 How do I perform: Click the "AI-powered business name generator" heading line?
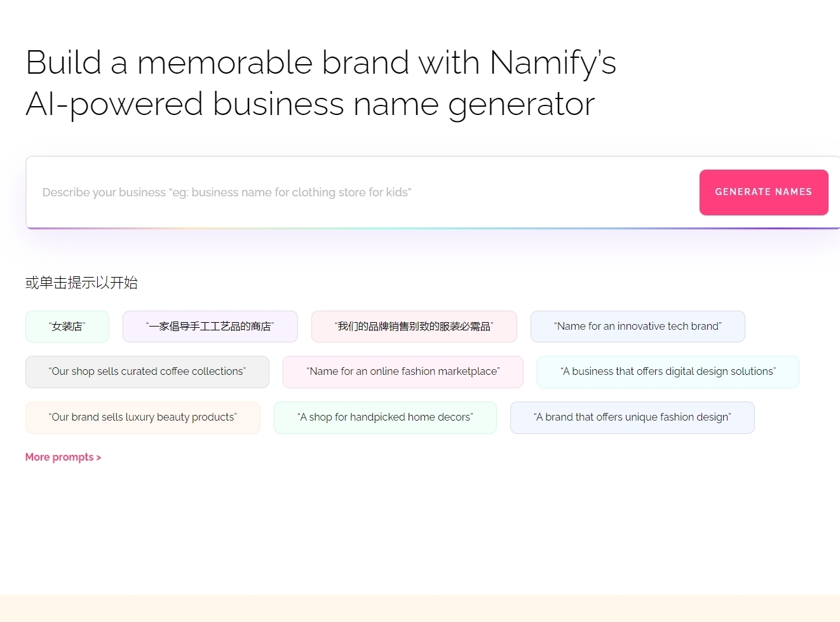pyautogui.click(x=310, y=104)
